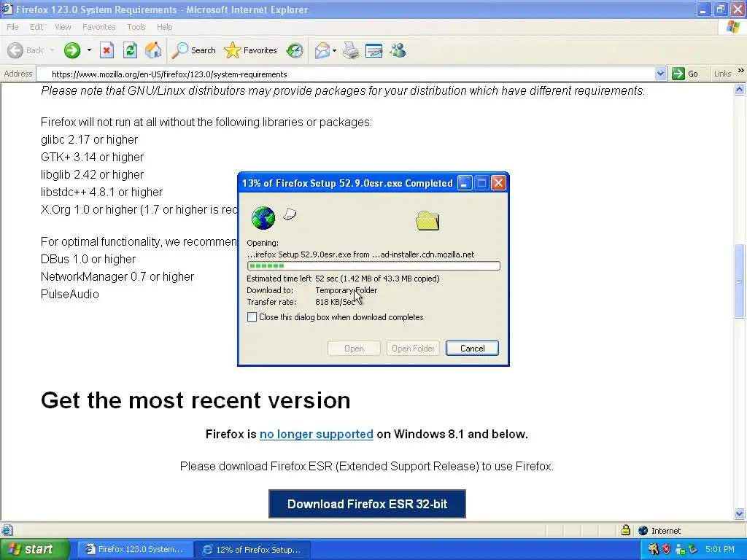747x560 pixels.
Task: Expand the Links toolbar chevron
Action: [x=741, y=71]
